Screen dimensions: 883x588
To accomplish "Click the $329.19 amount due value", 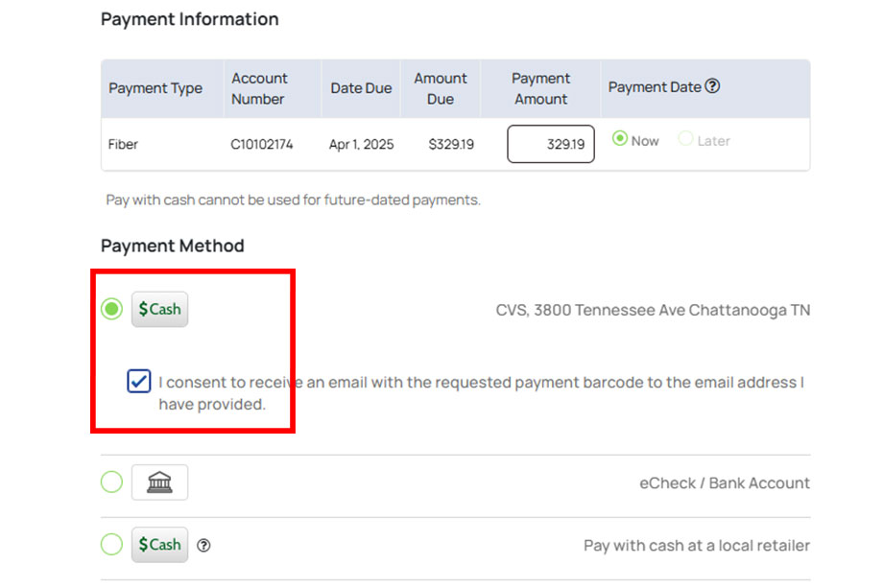I will click(x=450, y=145).
